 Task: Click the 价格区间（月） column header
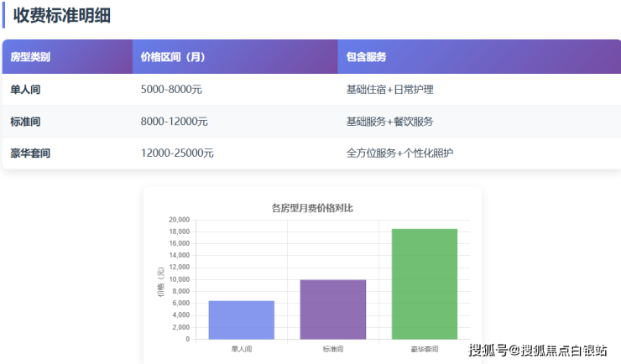173,57
